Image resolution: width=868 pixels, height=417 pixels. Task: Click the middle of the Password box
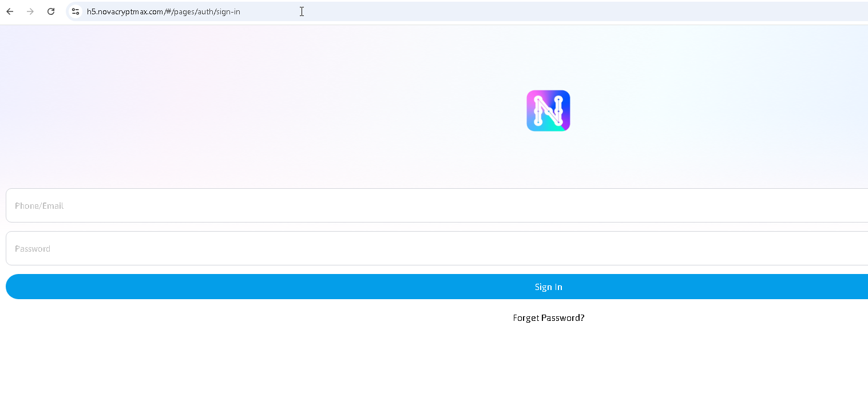(435, 248)
